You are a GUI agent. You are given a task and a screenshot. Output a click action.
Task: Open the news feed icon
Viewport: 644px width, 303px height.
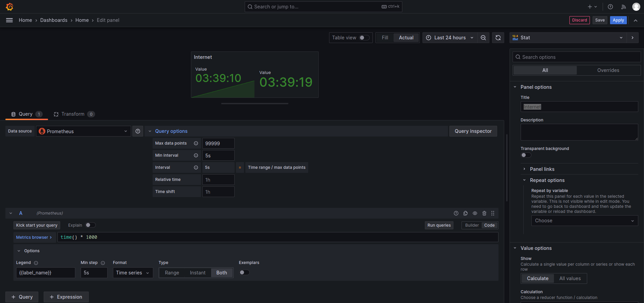623,7
